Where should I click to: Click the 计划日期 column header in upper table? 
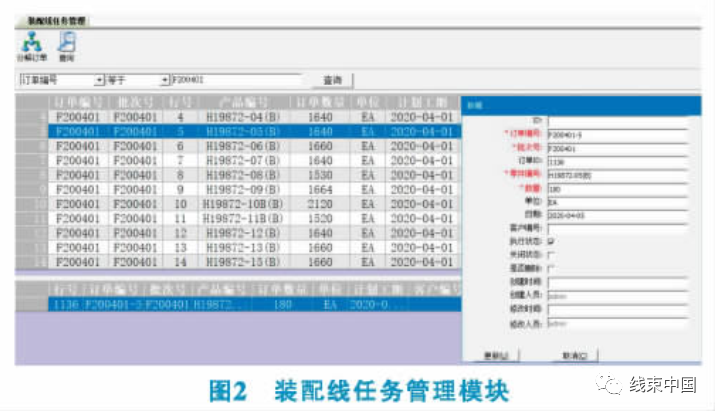[x=422, y=102]
